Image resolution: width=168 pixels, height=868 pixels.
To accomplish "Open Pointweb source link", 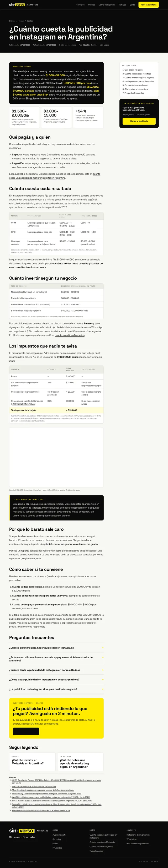I will point(46,793).
